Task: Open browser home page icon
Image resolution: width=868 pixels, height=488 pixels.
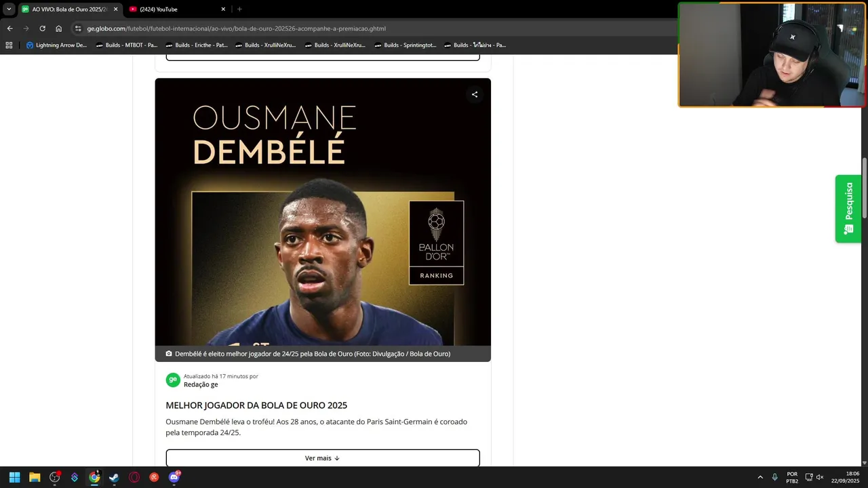Action: point(58,28)
